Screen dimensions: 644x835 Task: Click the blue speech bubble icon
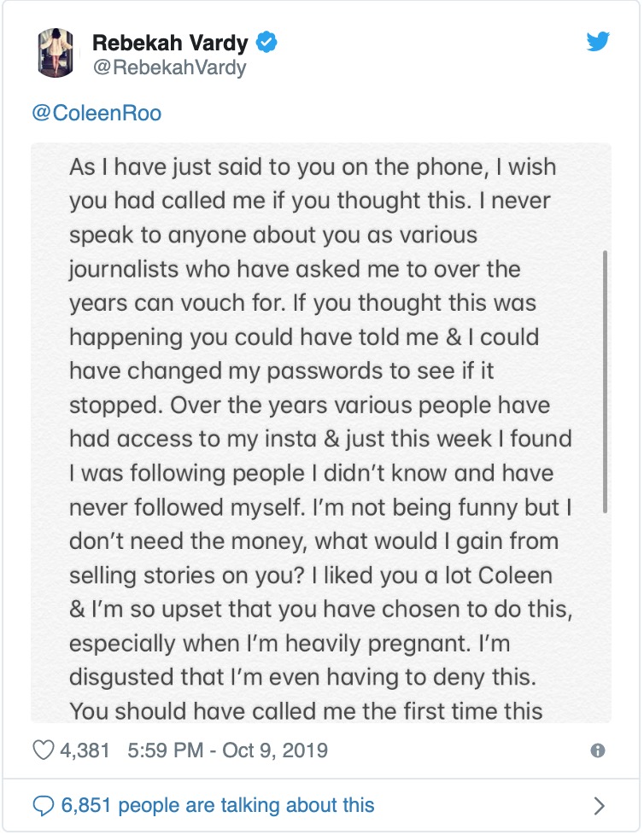[42, 804]
